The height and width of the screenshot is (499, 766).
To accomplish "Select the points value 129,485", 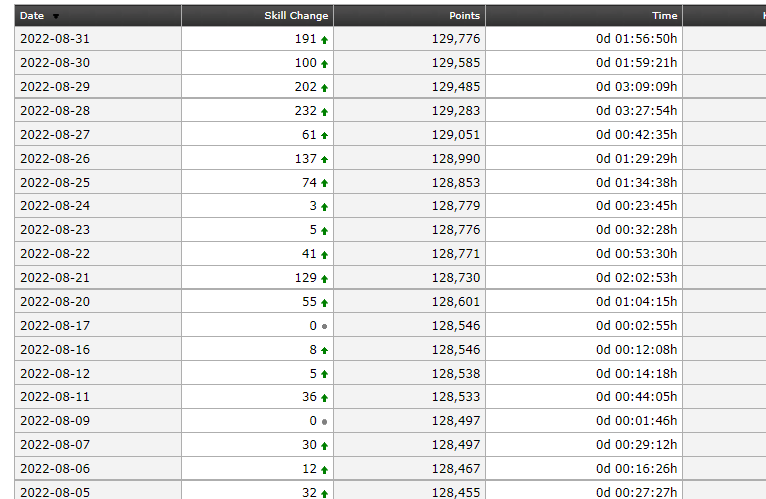I will 456,86.
